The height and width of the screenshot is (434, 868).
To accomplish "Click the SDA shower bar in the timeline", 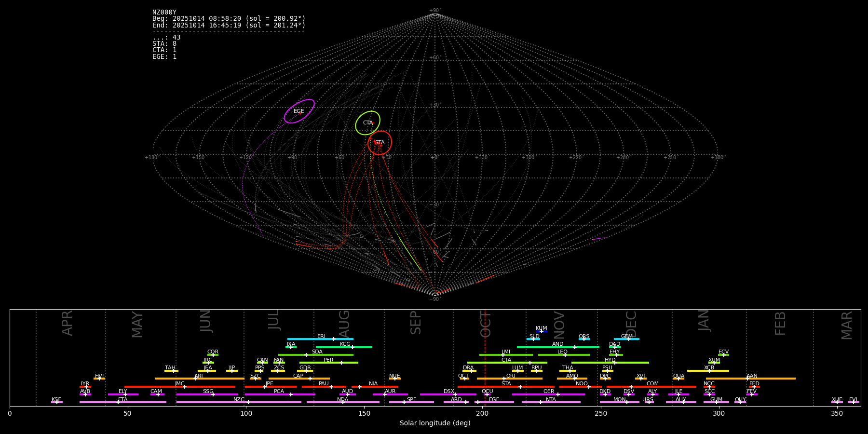I will pyautogui.click(x=315, y=355).
